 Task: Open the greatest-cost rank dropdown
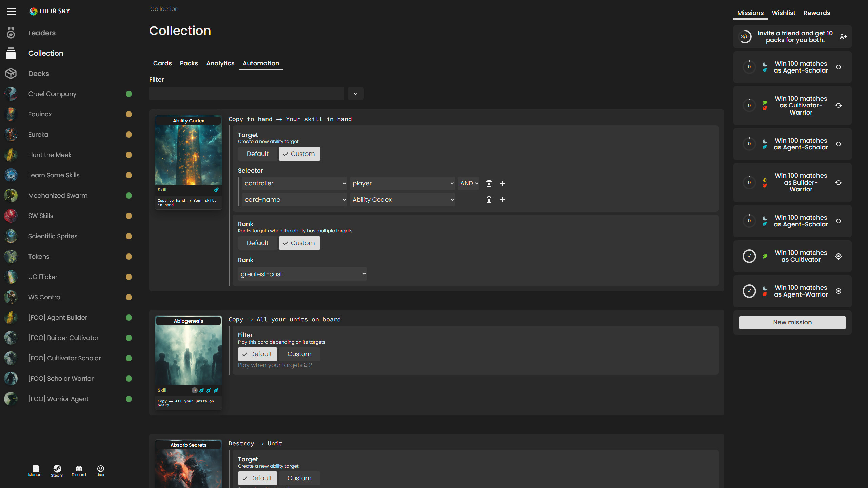(302, 273)
